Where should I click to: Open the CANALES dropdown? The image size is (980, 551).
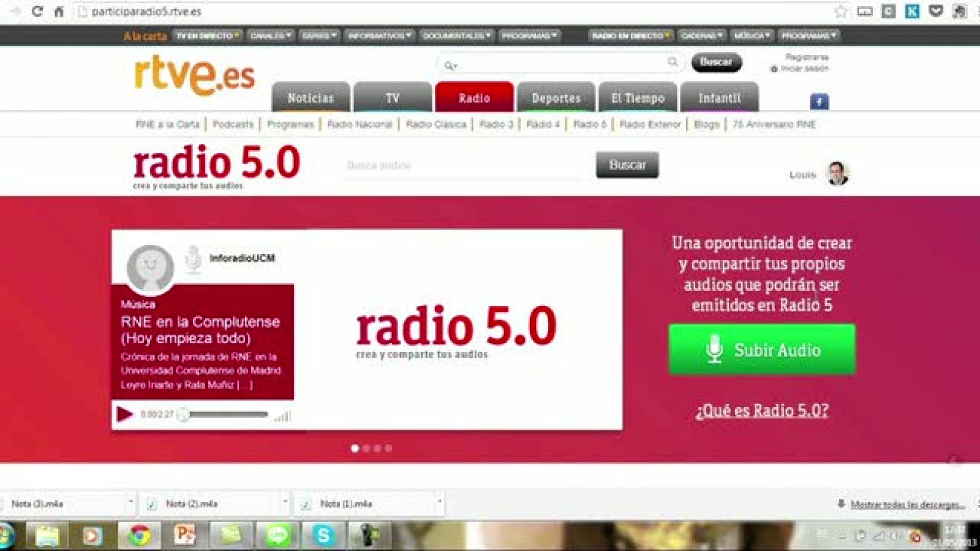(269, 35)
